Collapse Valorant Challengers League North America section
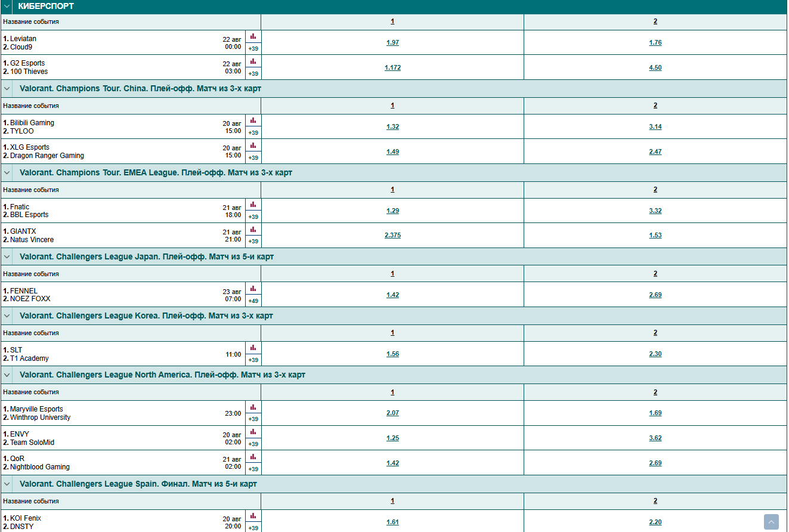 click(7, 375)
